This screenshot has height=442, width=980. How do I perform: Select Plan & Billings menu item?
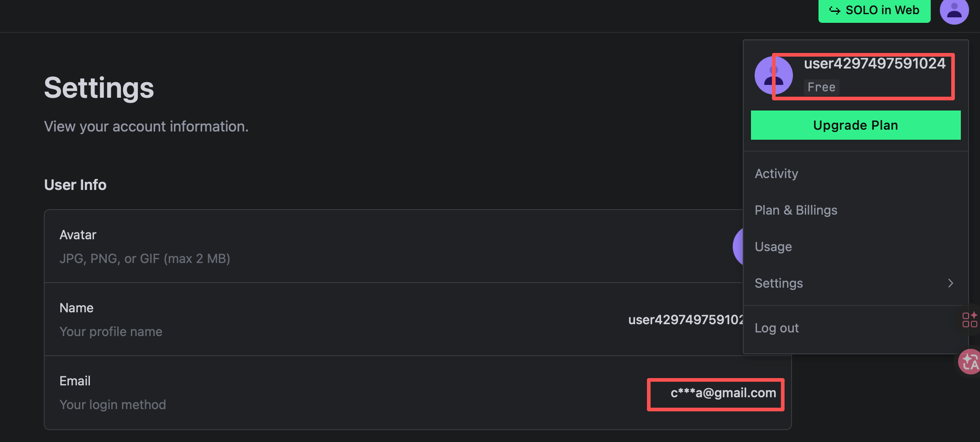click(x=796, y=210)
